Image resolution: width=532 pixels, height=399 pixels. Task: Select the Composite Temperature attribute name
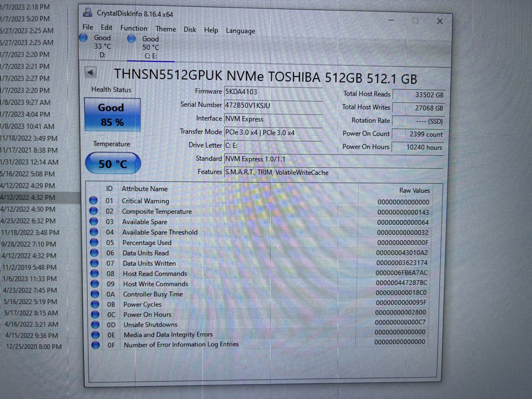tap(157, 212)
